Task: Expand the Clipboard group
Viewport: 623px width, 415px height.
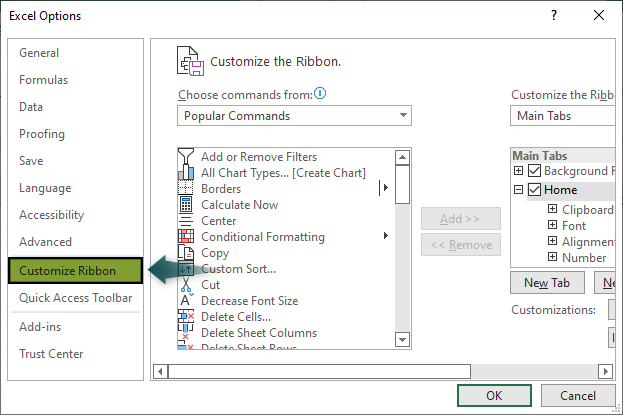Action: (x=552, y=209)
